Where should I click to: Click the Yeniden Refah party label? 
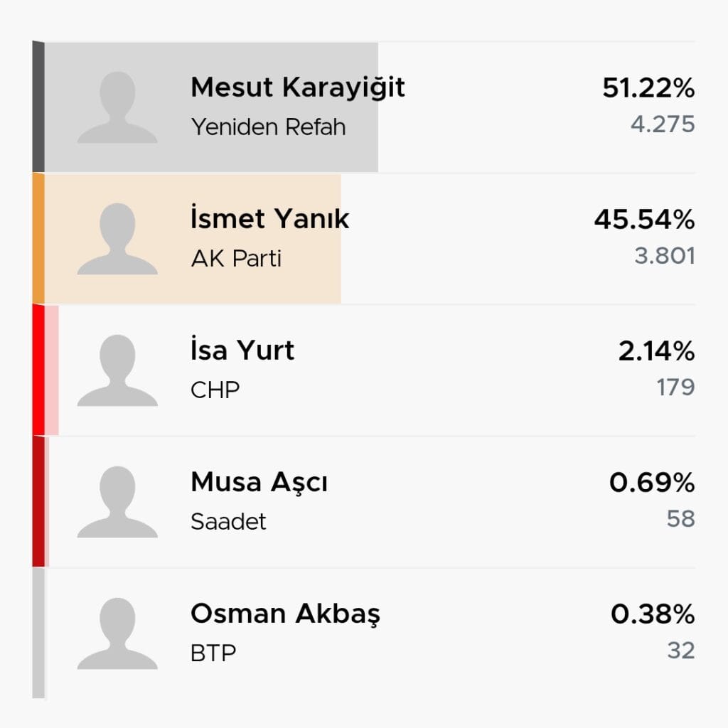click(x=268, y=127)
